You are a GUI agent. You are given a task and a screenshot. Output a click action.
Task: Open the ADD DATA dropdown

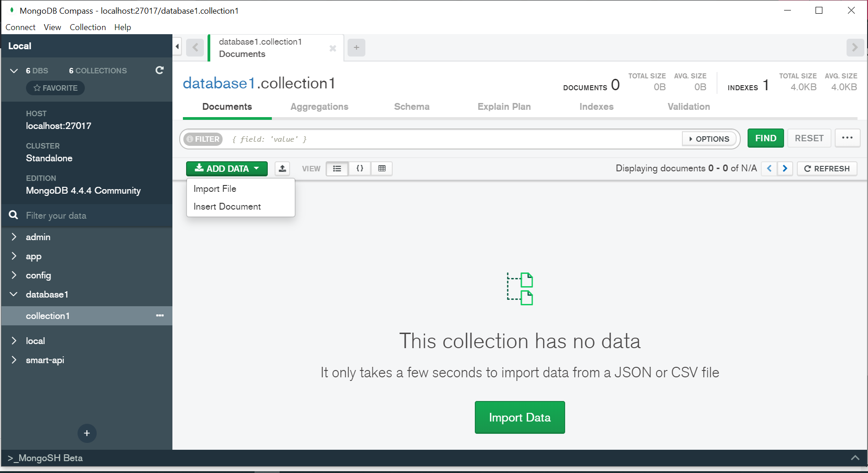(227, 169)
